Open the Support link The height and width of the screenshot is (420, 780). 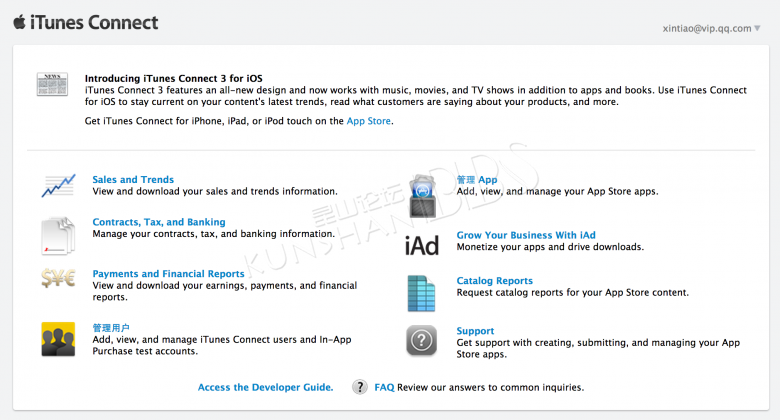pos(476,331)
